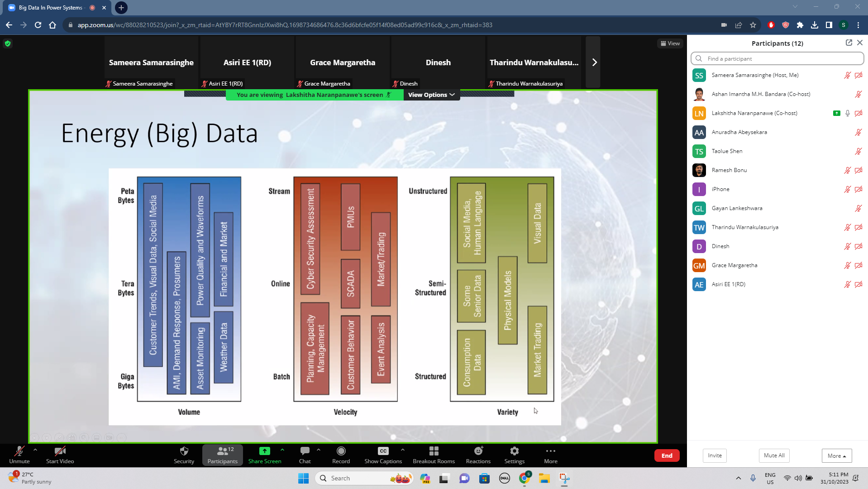
Task: Open Zoom Settings gear
Action: (514, 451)
